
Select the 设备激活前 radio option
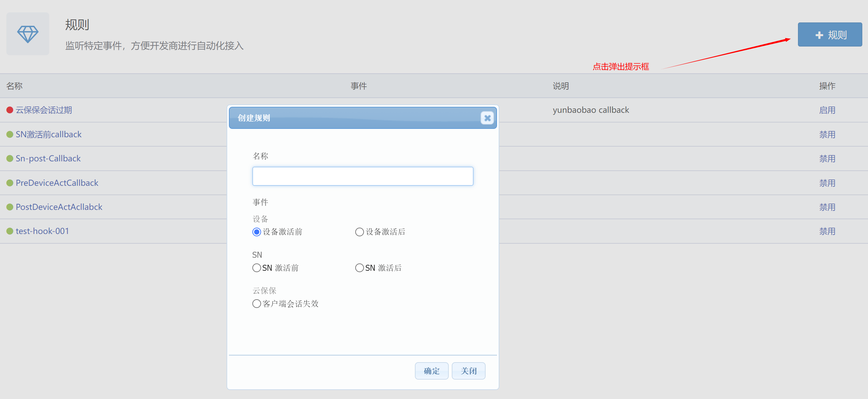(x=256, y=232)
